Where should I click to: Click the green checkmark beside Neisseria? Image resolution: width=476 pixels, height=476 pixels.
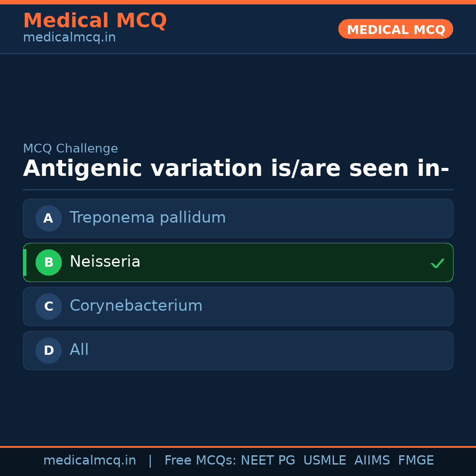[437, 263]
